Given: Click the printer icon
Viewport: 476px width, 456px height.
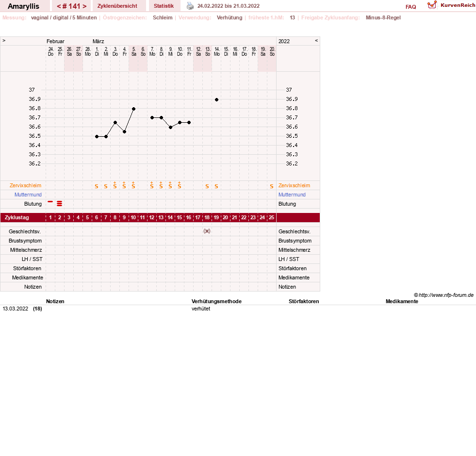Looking at the screenshot, I should [x=190, y=6].
